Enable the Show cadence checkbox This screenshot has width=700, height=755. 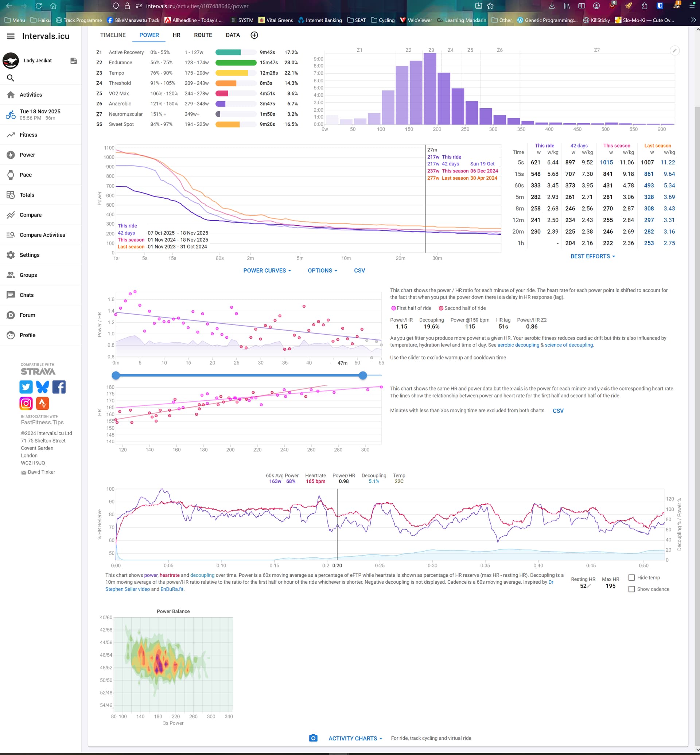click(631, 589)
